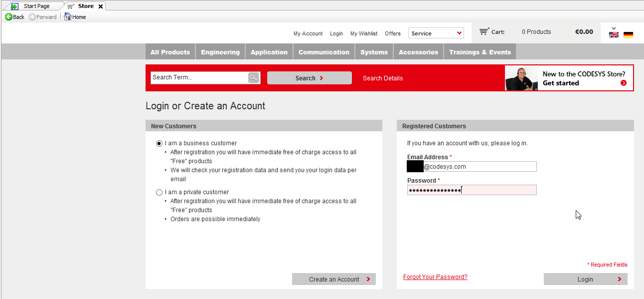The height and width of the screenshot is (299, 644).
Task: Select 'I am a business customer' option
Action: tap(159, 143)
